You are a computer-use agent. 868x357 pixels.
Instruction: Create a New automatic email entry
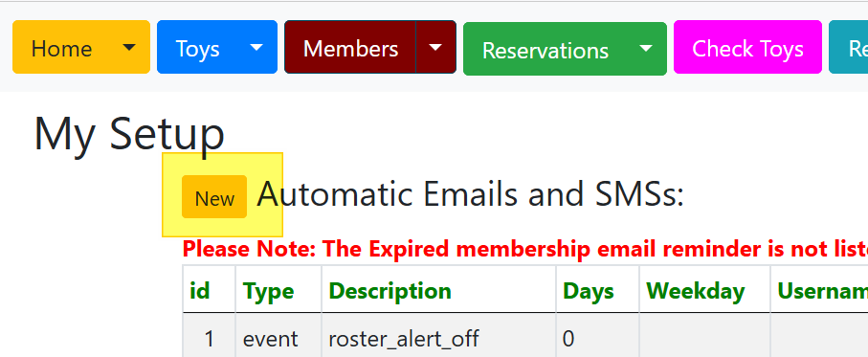tap(214, 197)
